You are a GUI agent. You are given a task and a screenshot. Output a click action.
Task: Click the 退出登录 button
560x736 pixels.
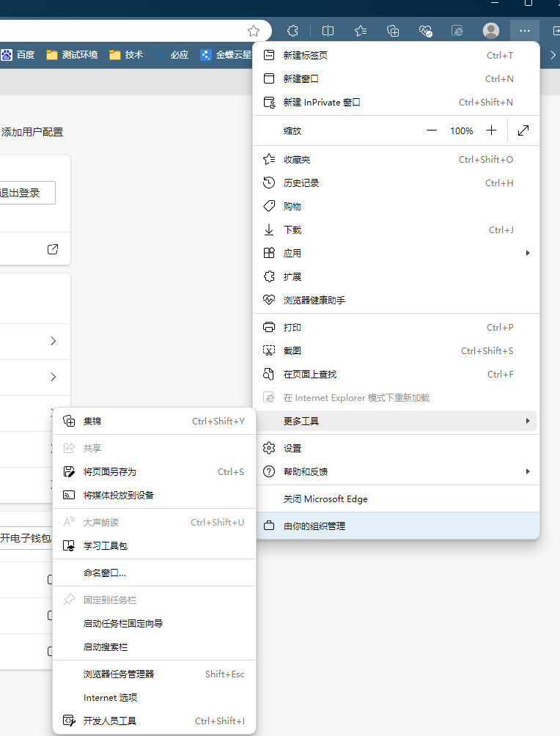click(x=27, y=193)
